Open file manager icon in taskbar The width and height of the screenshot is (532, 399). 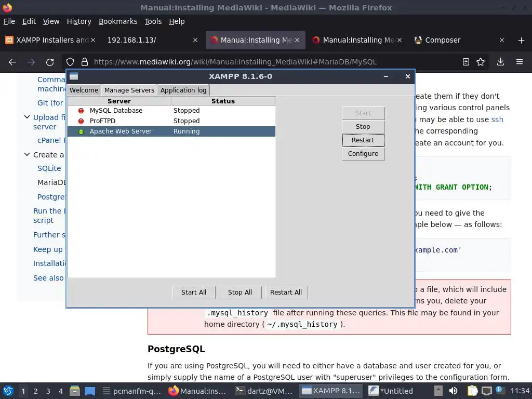[75, 391]
